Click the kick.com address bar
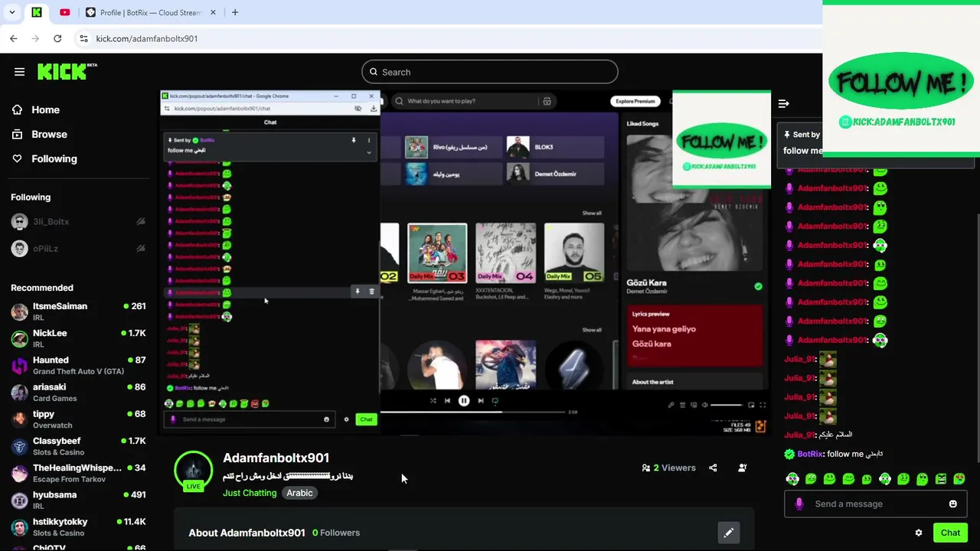 click(x=448, y=38)
